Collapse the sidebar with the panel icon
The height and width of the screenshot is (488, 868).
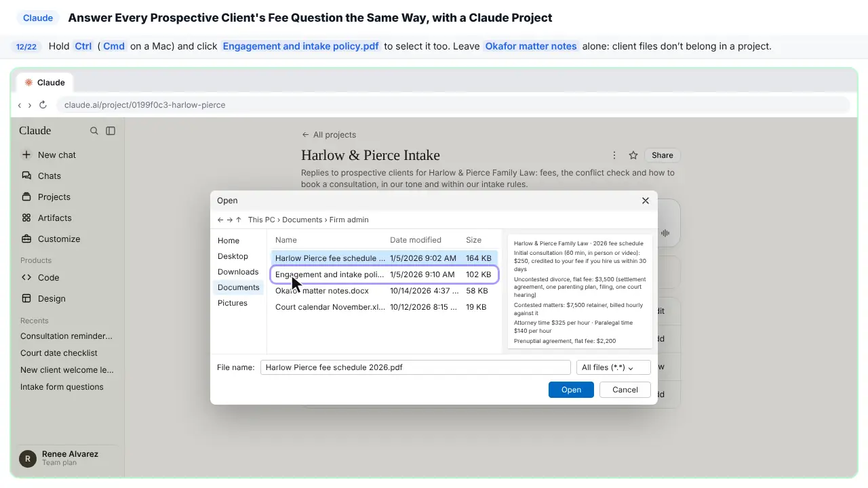tap(111, 131)
